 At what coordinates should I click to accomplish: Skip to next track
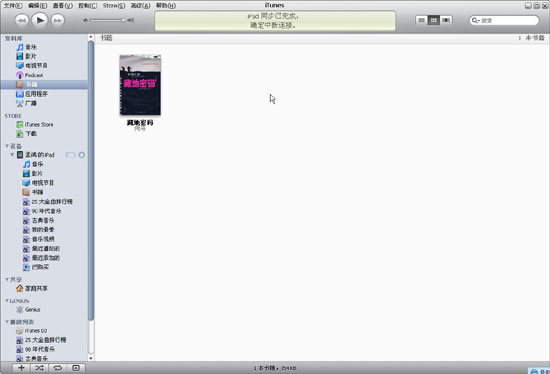[58, 20]
